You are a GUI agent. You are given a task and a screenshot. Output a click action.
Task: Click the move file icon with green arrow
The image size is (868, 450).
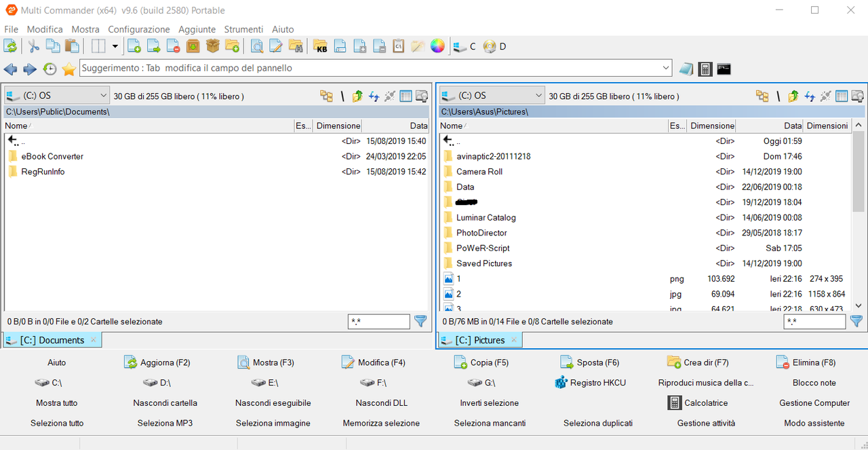pos(154,46)
